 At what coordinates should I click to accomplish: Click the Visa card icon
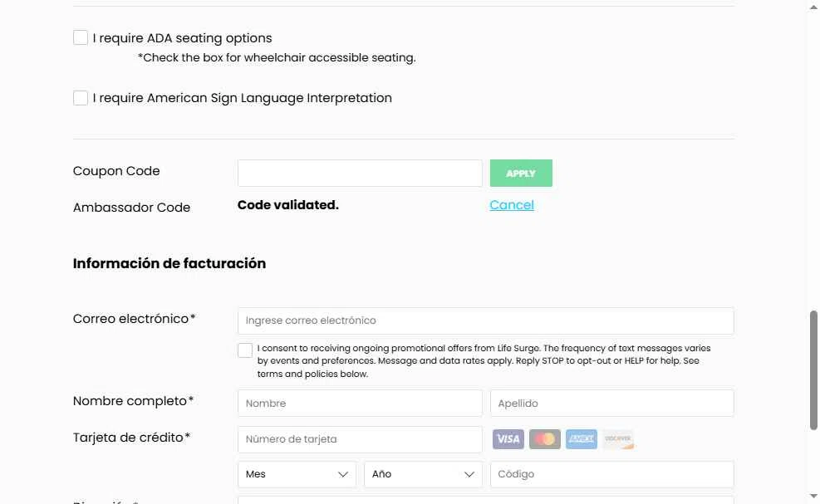click(508, 439)
